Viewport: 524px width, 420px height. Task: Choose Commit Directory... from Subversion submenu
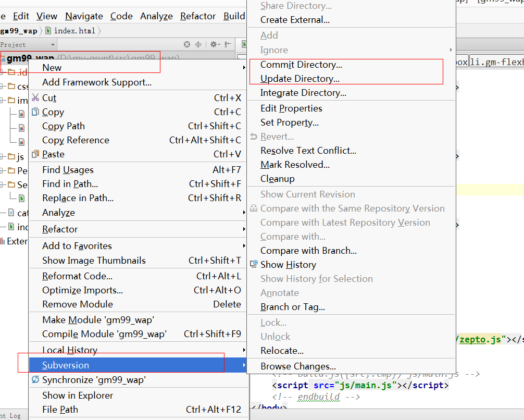point(352,65)
